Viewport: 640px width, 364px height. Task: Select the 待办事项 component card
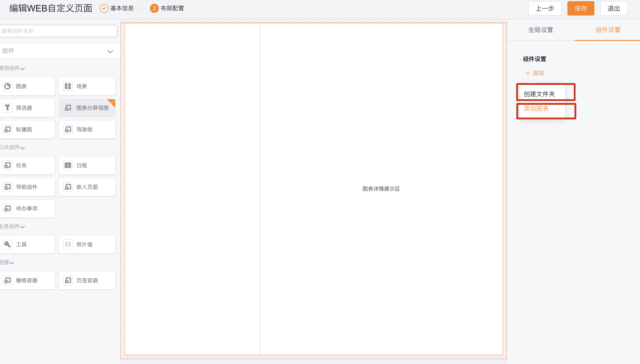27,208
